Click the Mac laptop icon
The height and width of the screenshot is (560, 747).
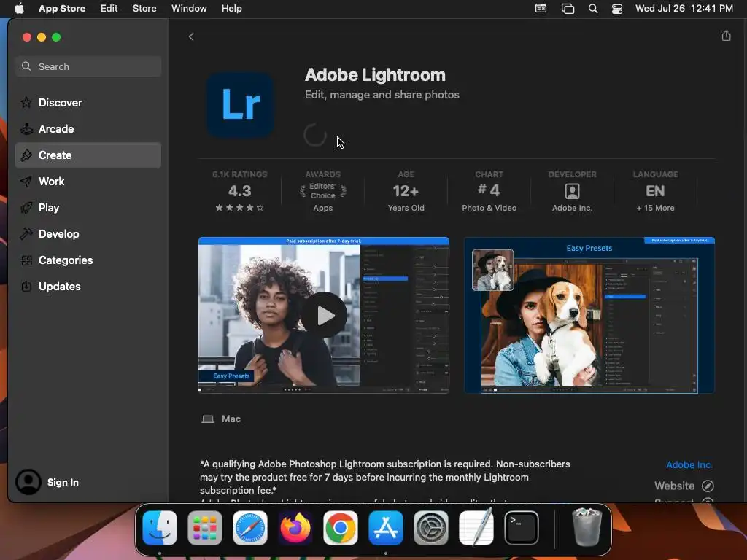pos(208,419)
